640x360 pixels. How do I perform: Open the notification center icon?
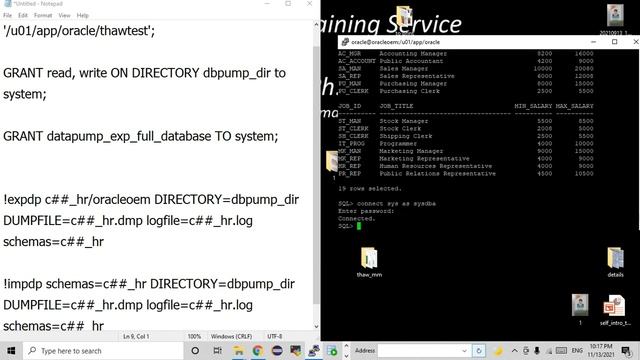click(x=626, y=351)
